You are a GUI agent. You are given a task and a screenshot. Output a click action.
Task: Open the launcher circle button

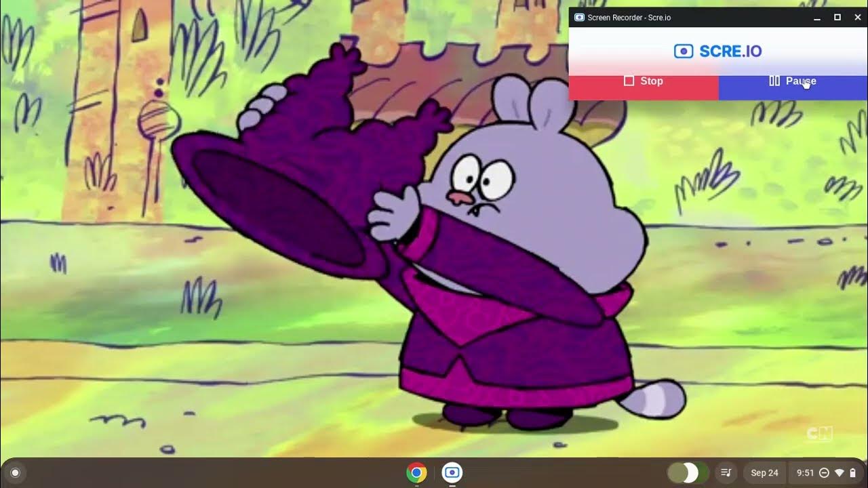[15, 472]
